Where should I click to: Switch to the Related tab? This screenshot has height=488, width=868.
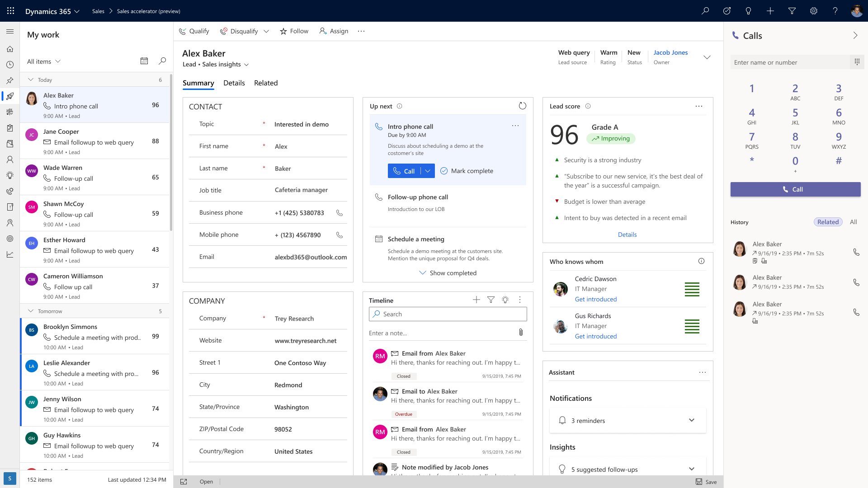click(x=265, y=83)
